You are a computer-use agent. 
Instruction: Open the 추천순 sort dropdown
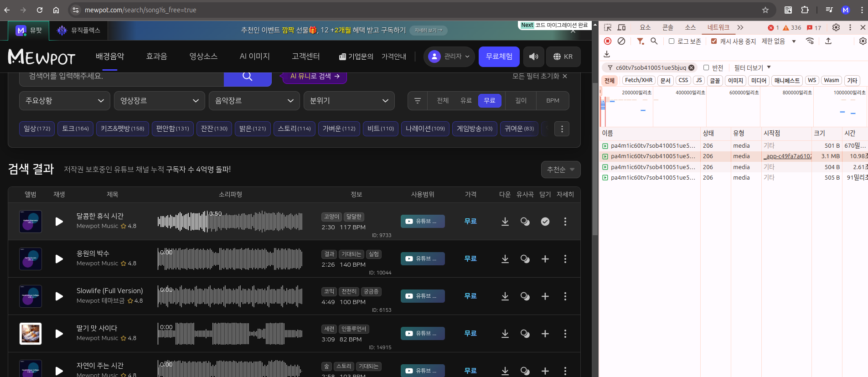point(561,170)
